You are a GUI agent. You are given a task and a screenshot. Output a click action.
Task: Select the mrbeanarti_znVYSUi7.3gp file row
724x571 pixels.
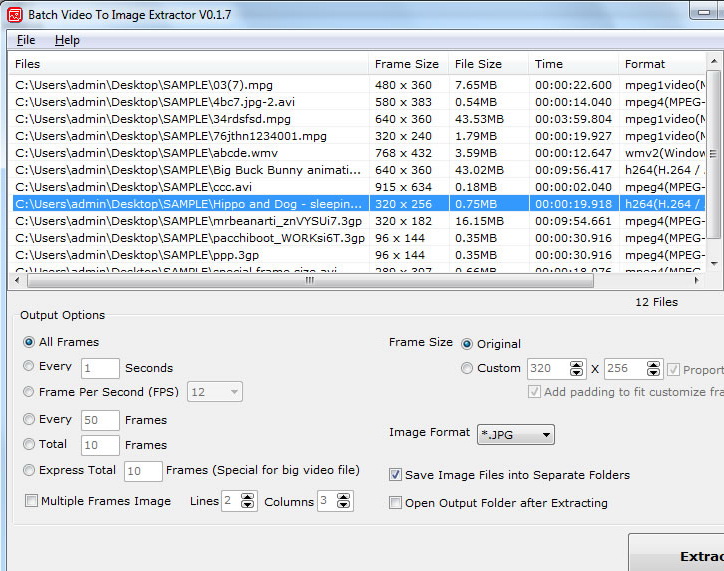tap(359, 221)
